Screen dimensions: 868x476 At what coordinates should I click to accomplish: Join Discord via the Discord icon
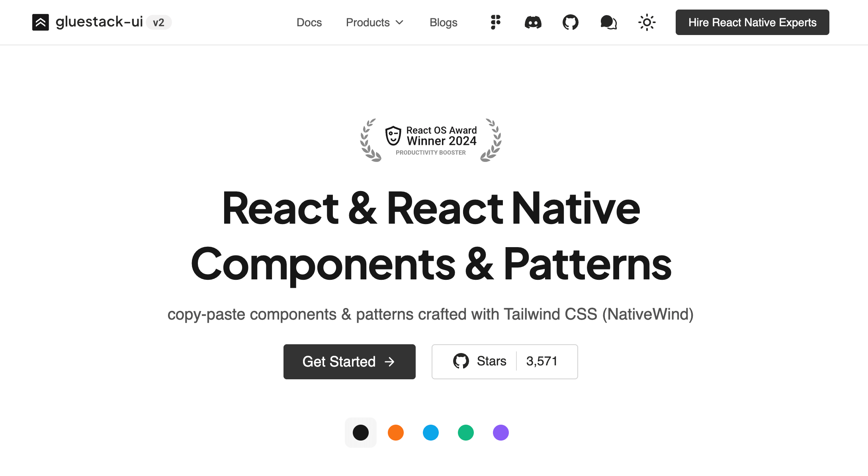[532, 22]
